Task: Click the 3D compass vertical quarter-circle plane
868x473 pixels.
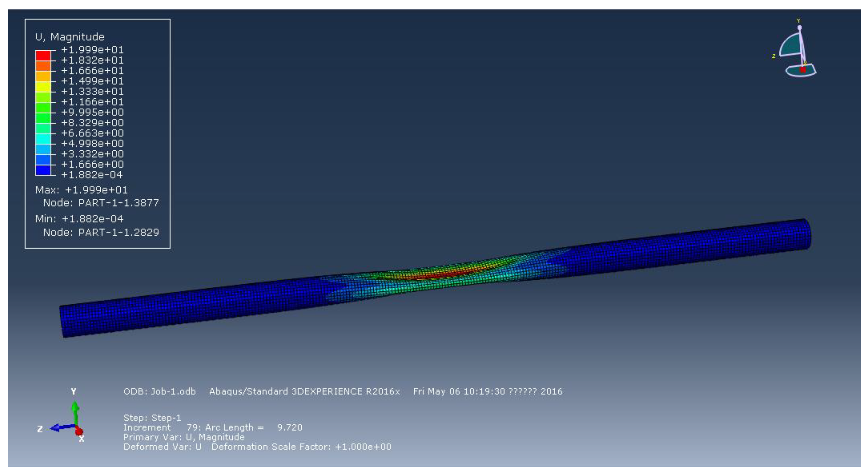Action: [792, 46]
